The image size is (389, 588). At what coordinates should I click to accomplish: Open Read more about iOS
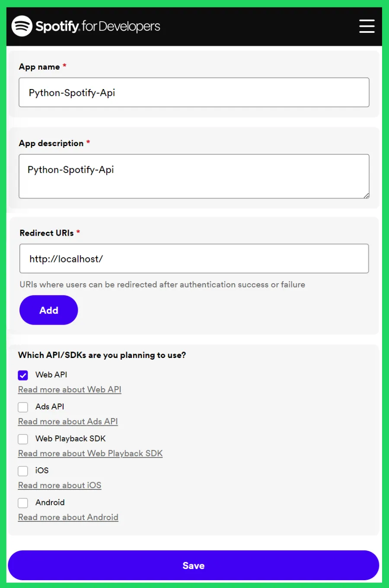point(59,485)
